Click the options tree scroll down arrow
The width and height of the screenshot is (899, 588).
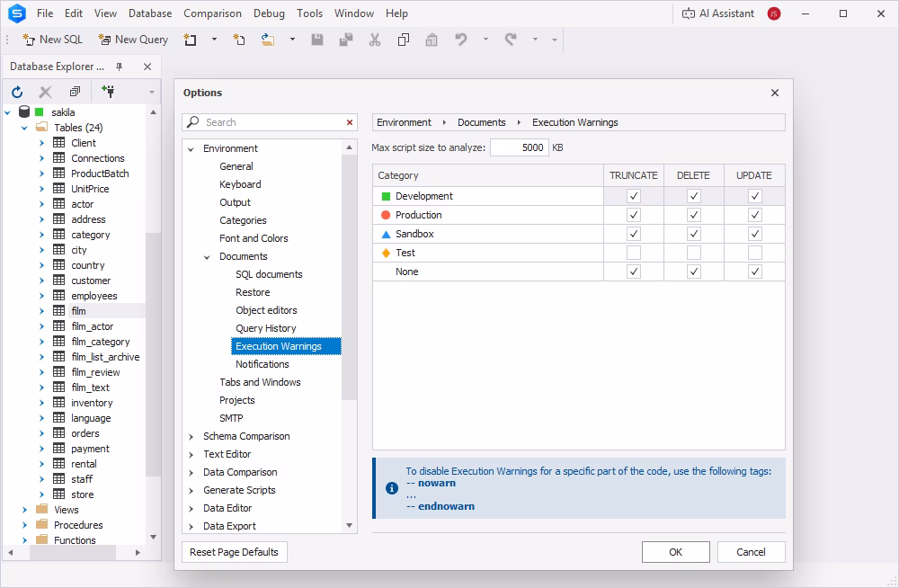[x=349, y=525]
